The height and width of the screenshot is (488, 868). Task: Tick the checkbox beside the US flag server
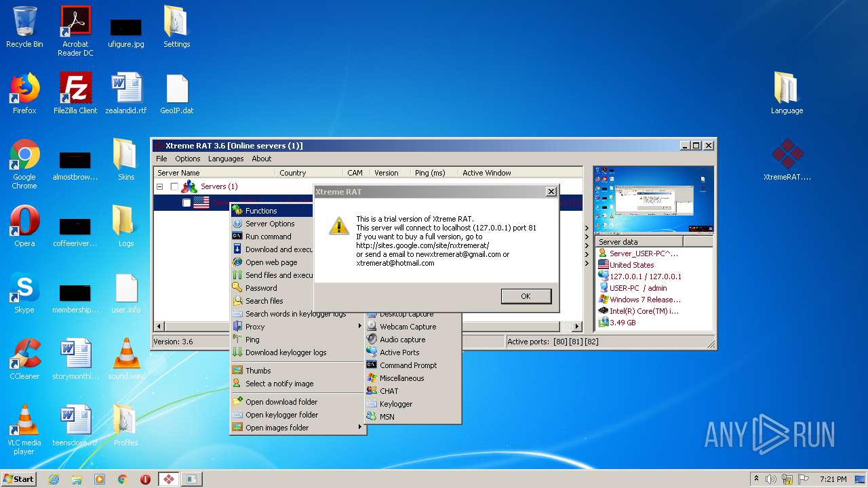pos(186,203)
